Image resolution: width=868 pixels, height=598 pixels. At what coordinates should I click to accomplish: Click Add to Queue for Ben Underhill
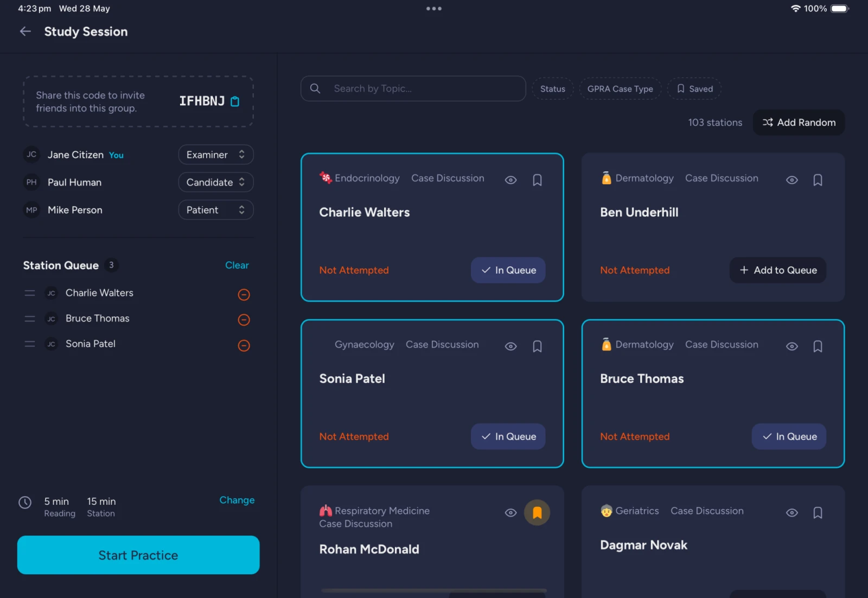coord(777,270)
